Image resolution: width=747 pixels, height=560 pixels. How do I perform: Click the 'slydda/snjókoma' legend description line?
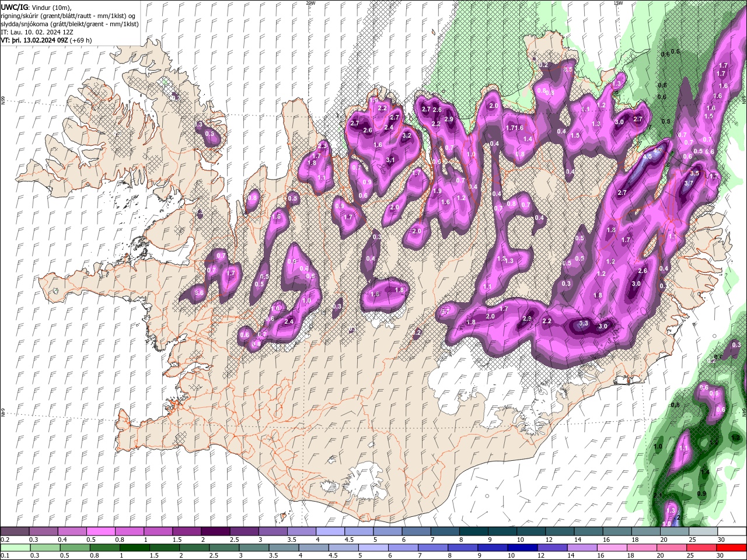click(68, 24)
